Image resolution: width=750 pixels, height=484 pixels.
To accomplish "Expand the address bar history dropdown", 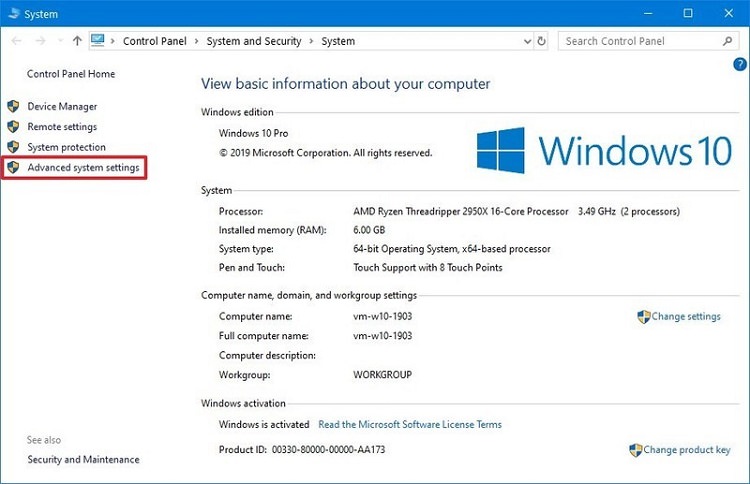I will coord(526,42).
